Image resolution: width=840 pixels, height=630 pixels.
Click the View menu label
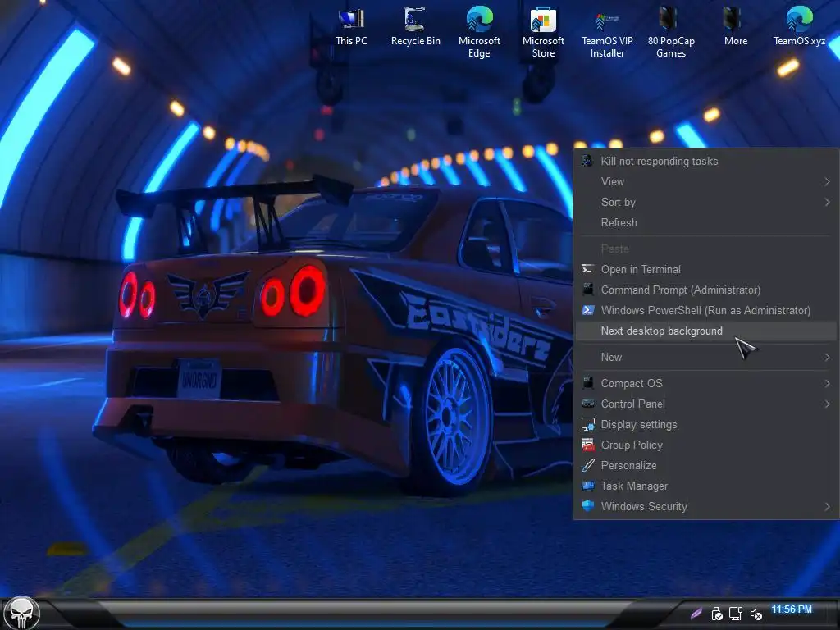click(612, 181)
